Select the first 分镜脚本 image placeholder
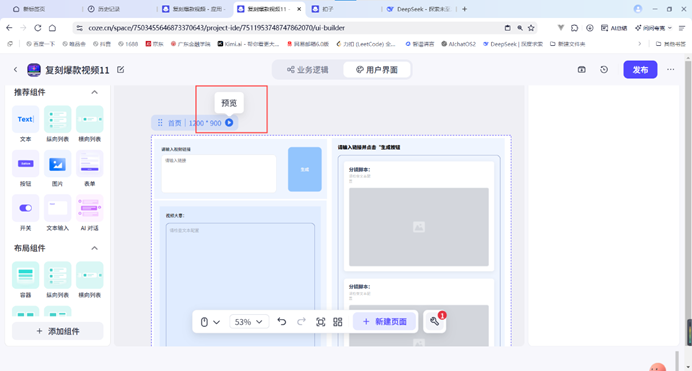This screenshot has width=692, height=371. pyautogui.click(x=419, y=227)
